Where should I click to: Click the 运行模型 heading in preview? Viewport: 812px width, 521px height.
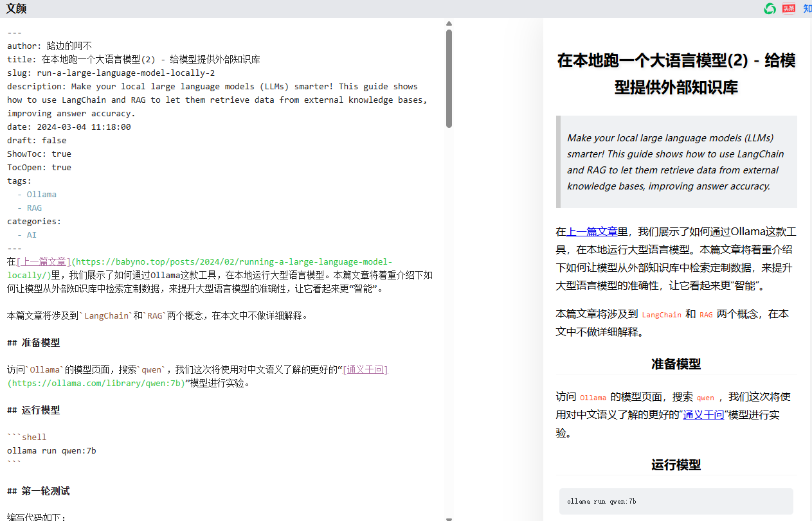[676, 465]
